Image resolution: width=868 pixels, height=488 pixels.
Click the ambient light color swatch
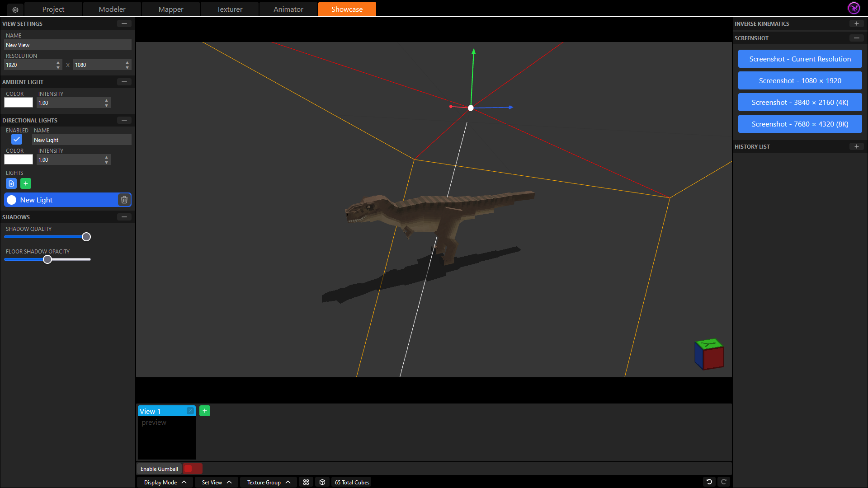pos(19,103)
